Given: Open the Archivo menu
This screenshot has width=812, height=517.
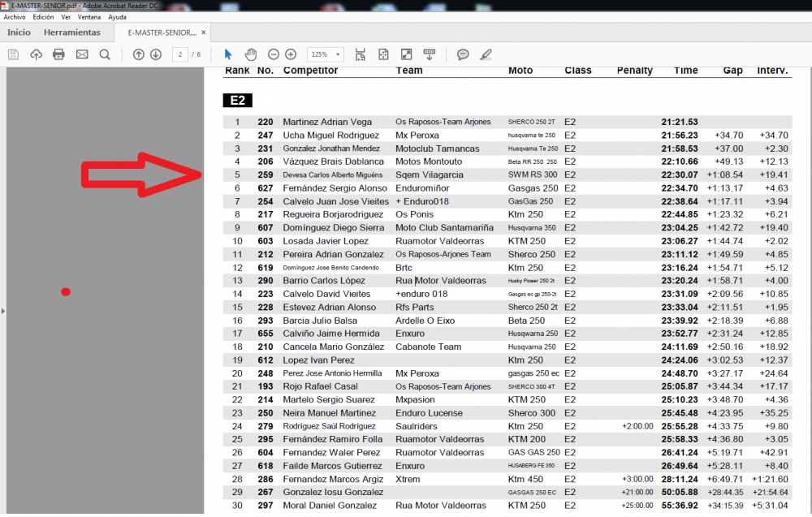Looking at the screenshot, I should tap(15, 17).
